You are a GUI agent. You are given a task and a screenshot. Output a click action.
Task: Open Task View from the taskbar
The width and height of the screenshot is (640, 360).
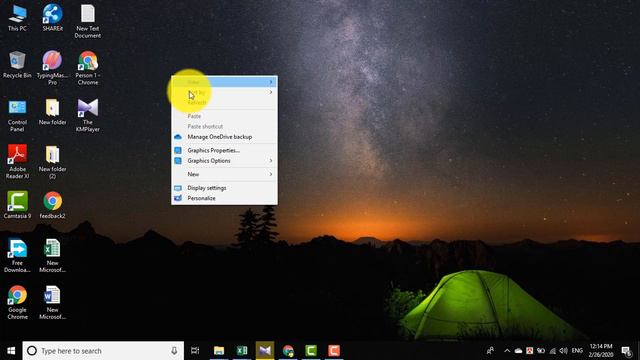coord(195,351)
